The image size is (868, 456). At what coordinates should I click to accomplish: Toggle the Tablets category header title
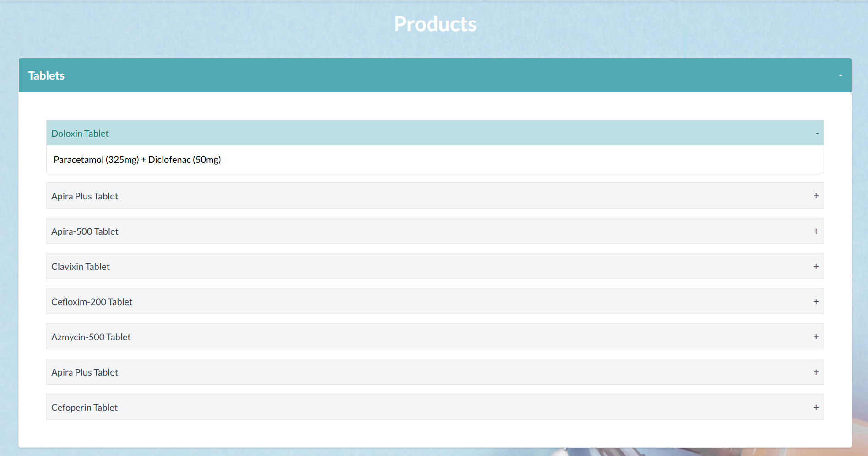(46, 76)
